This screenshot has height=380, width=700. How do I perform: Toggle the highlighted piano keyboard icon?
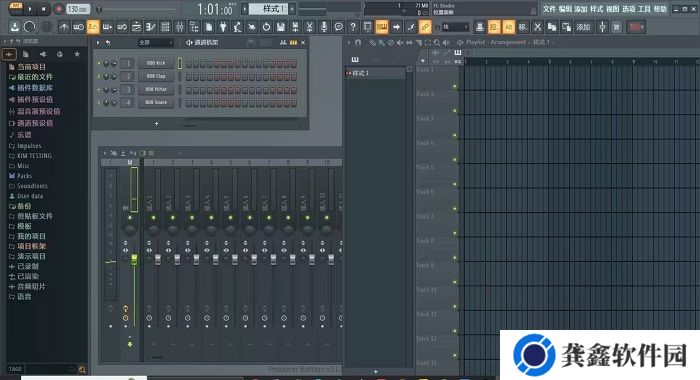[382, 27]
